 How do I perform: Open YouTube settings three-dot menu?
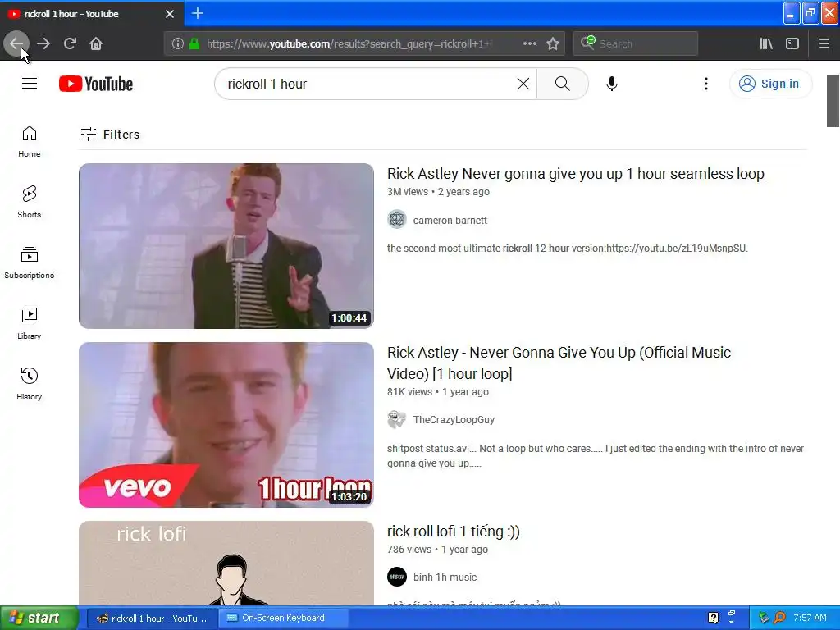(706, 84)
